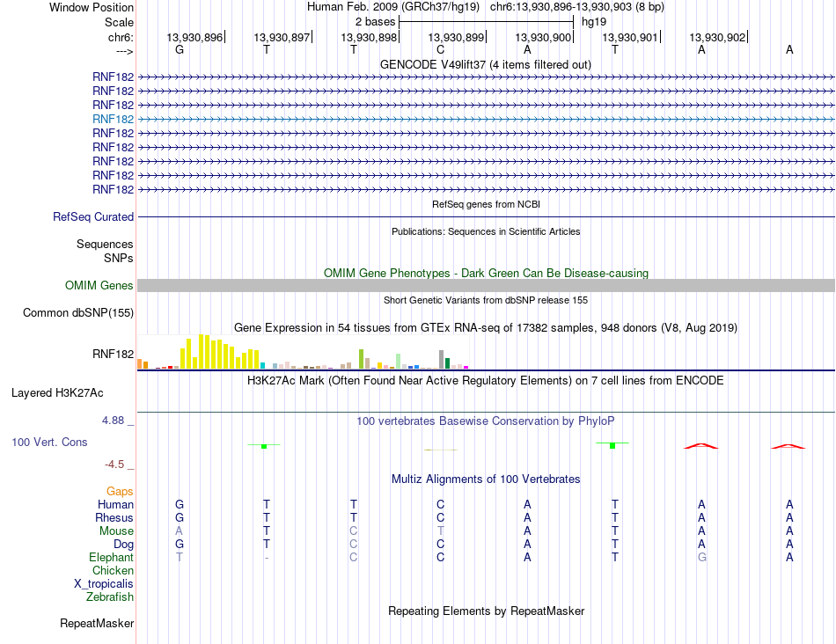The width and height of the screenshot is (836, 644).
Task: Click the Layered H3K27Ac track label
Action: pos(57,393)
